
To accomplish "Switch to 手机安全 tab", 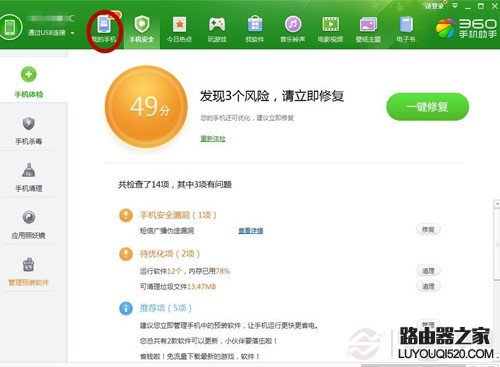I will [x=142, y=30].
